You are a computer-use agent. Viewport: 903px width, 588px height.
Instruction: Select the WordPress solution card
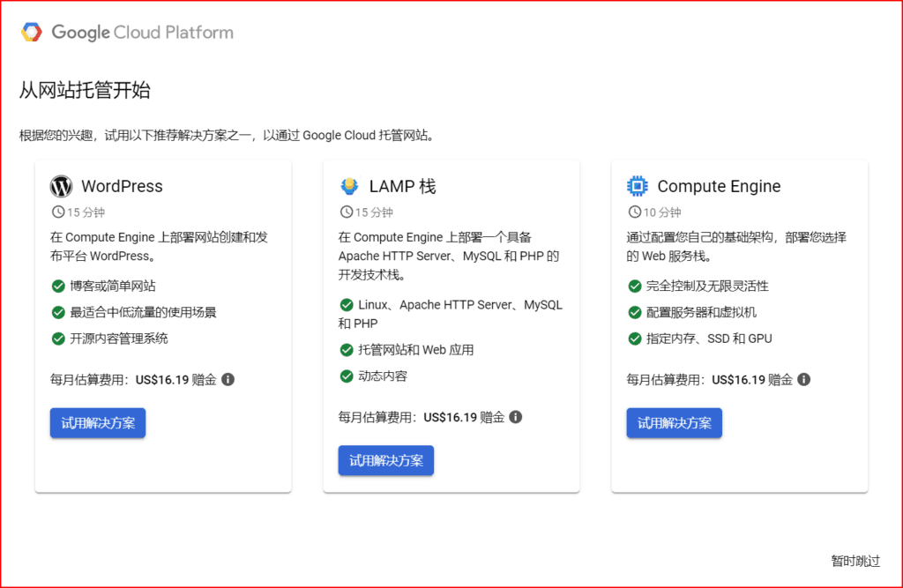(x=163, y=324)
